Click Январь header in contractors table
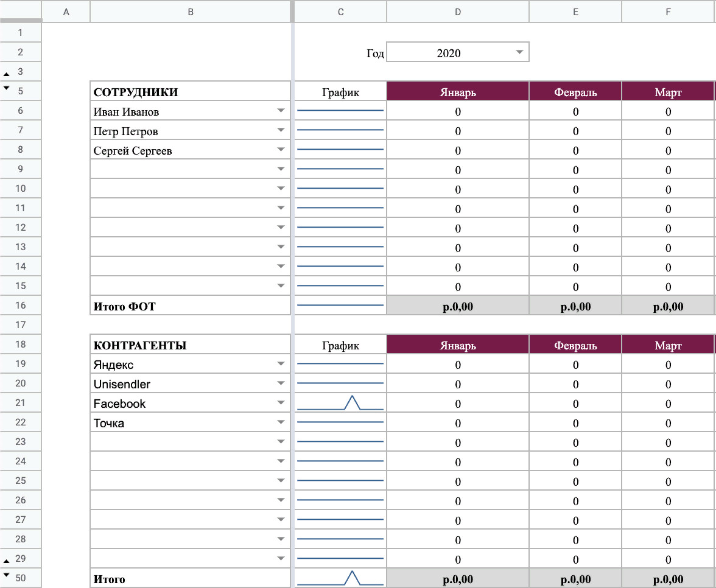 coord(458,345)
